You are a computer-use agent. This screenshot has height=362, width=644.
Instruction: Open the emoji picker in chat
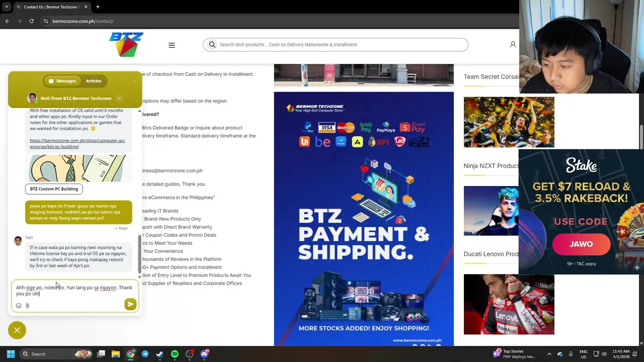click(19, 306)
